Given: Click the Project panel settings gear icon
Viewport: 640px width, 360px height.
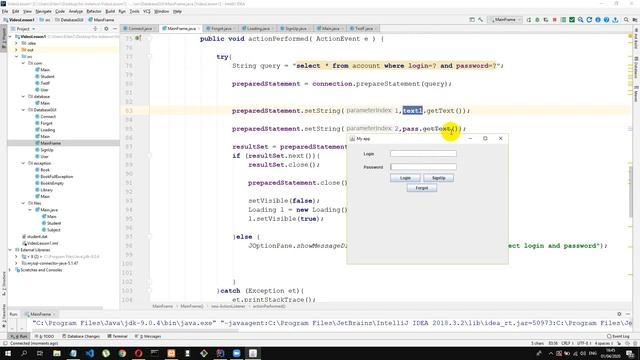Looking at the screenshot, I should coord(106,29).
